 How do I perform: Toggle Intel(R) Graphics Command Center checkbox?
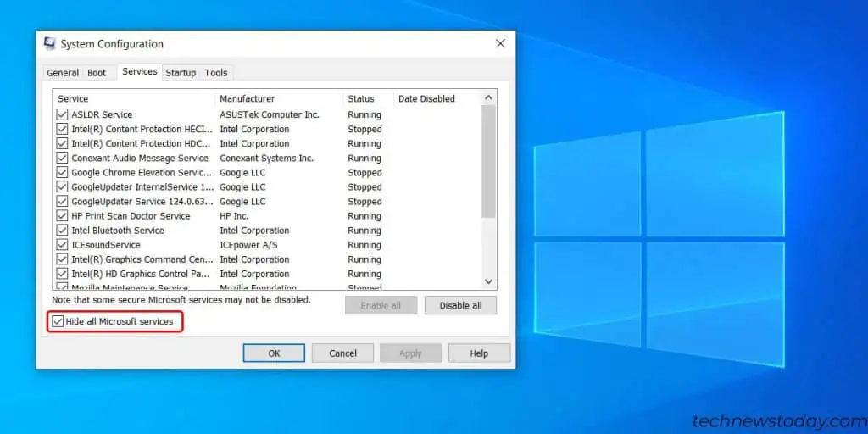point(62,259)
